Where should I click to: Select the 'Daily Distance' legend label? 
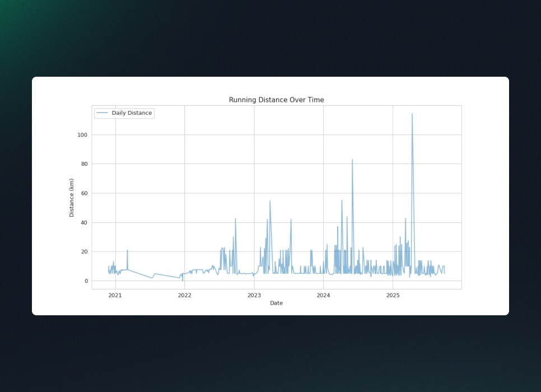(132, 113)
